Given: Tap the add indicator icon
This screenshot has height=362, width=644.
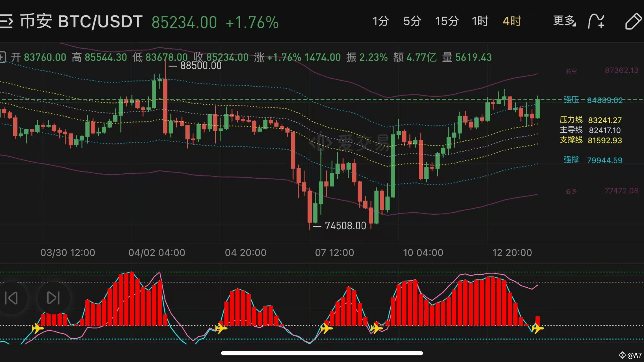Looking at the screenshot, I should (x=596, y=21).
